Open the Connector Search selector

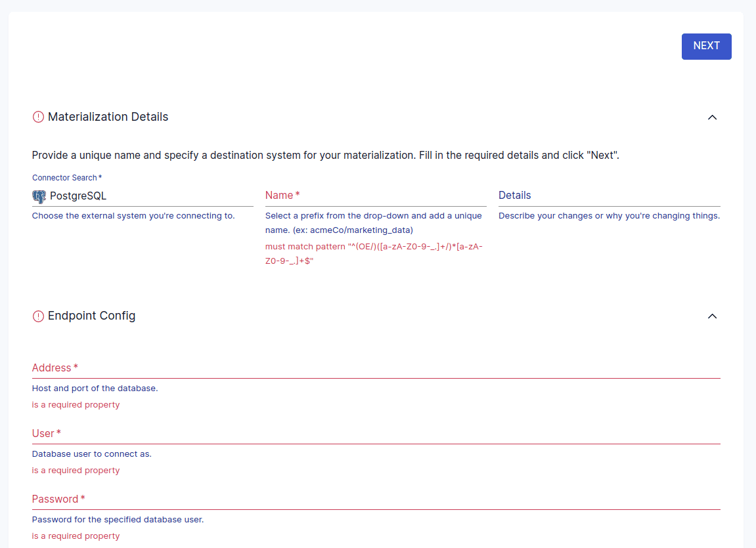(x=143, y=196)
